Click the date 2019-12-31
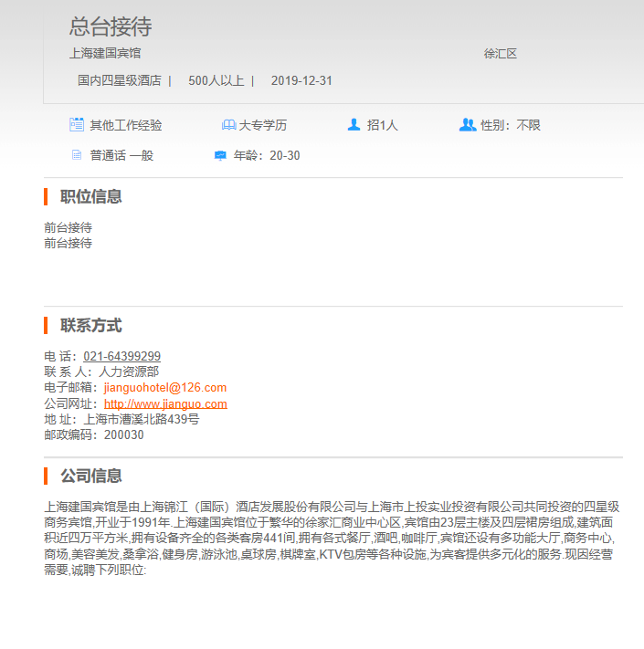Viewport: 644px width, 649px height. (x=301, y=80)
